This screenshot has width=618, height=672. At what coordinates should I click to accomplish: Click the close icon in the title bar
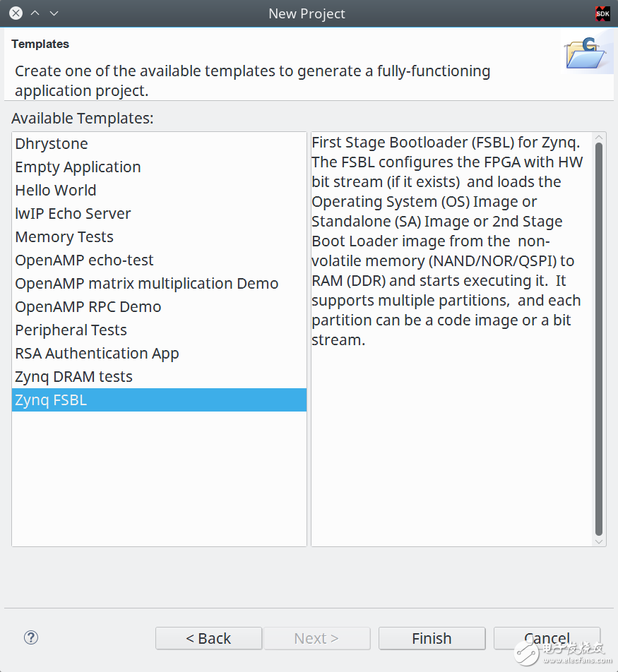point(16,13)
